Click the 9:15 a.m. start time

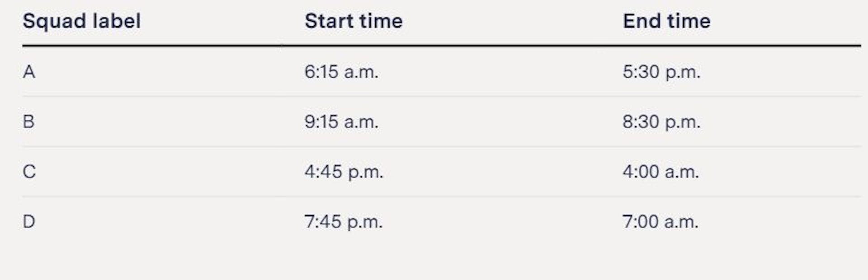[x=341, y=121]
